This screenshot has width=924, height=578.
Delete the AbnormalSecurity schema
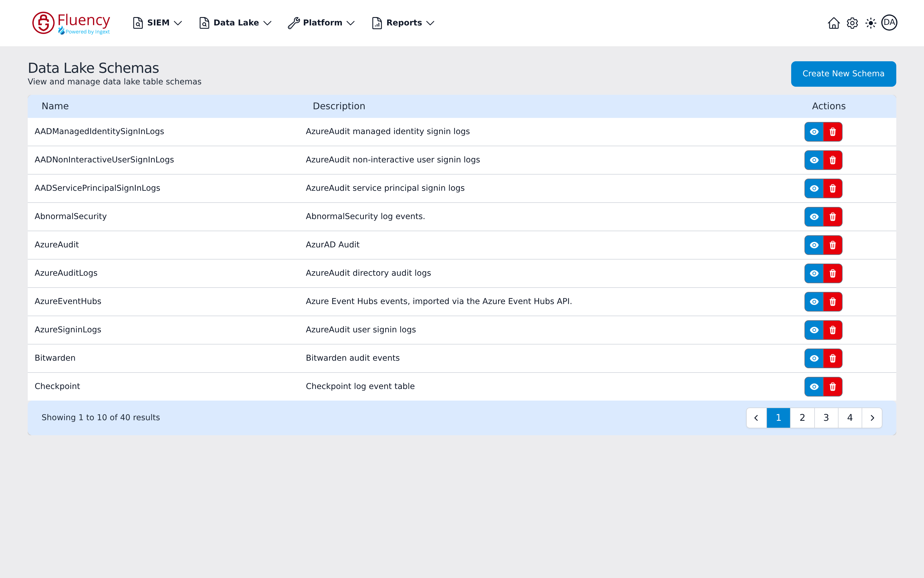tap(833, 217)
